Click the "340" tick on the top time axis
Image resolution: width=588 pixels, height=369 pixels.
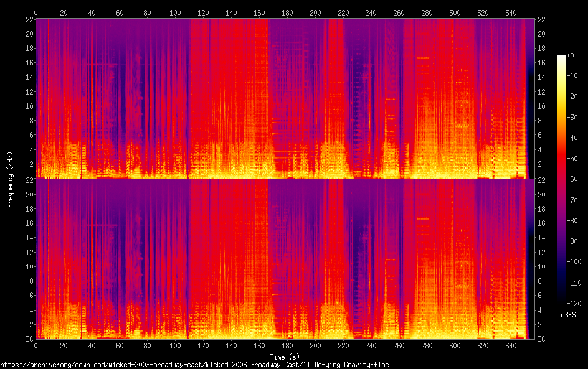[x=511, y=12]
